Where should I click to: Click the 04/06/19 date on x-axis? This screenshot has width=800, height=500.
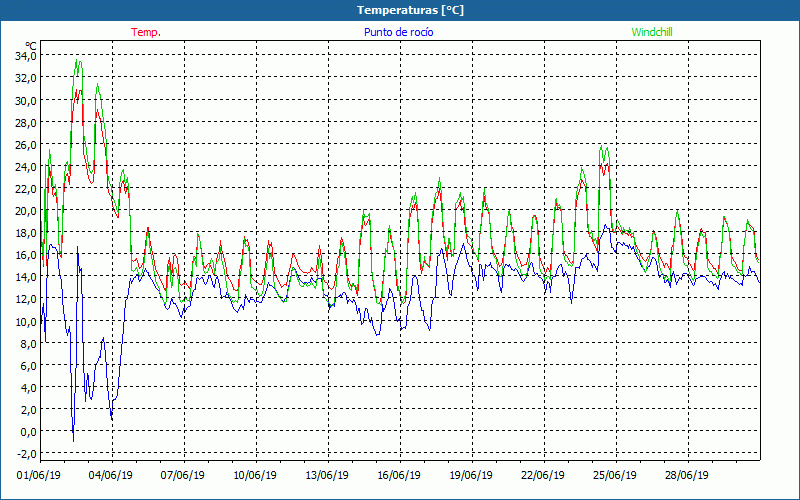tap(112, 475)
